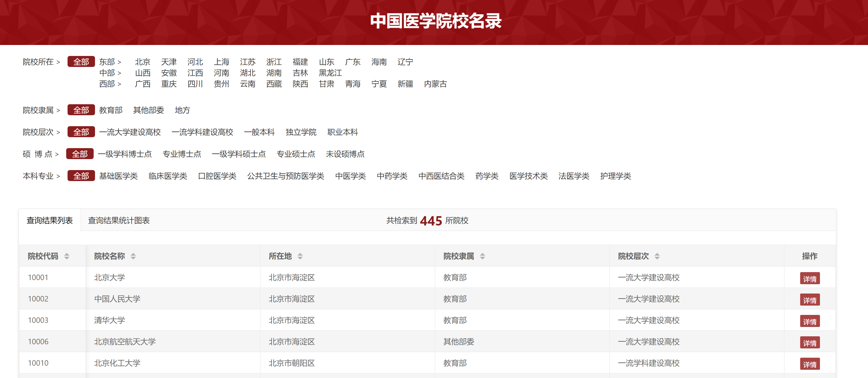The width and height of the screenshot is (868, 378).
Task: Select 专业博士点 in 硕博点 filter
Action: pyautogui.click(x=182, y=154)
